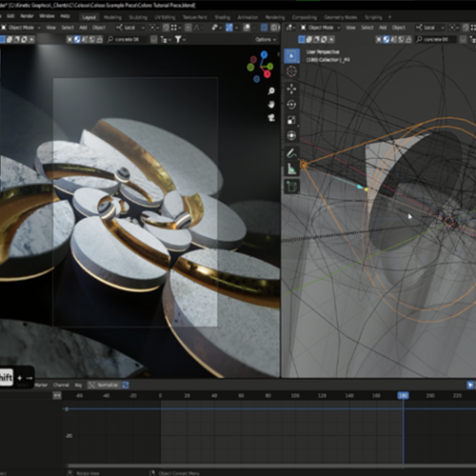Select the Cursor tool in right viewport
This screenshot has height=476, width=476.
(291, 71)
